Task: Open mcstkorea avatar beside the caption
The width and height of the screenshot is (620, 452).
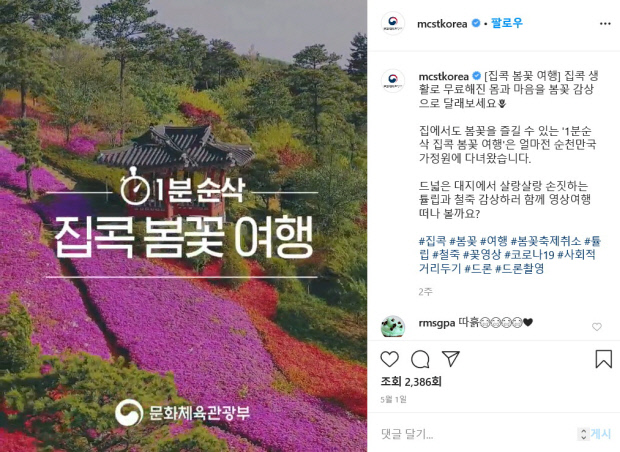Action: (x=393, y=81)
